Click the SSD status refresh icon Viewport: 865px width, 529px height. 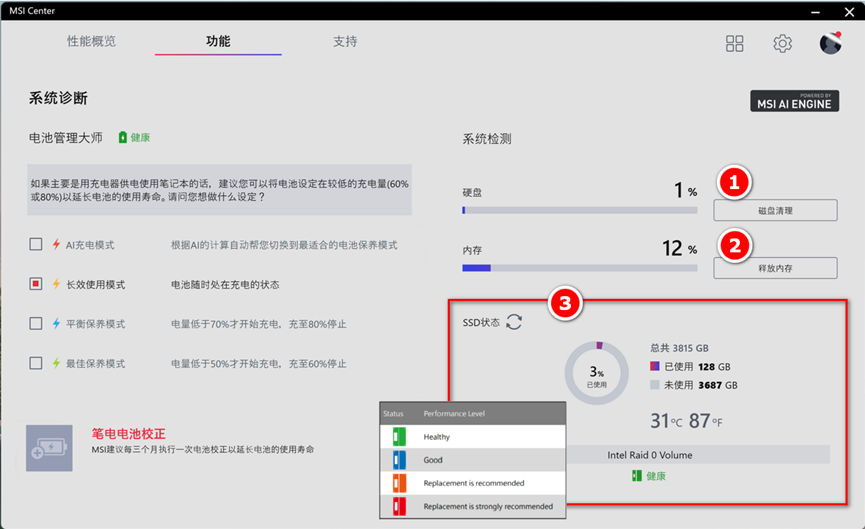[x=514, y=321]
